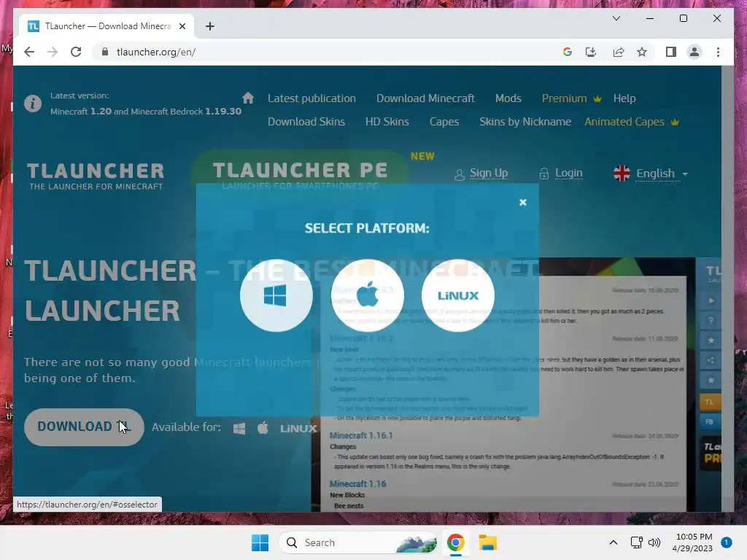Select the Linux platform circle
747x560 pixels.
(458, 295)
